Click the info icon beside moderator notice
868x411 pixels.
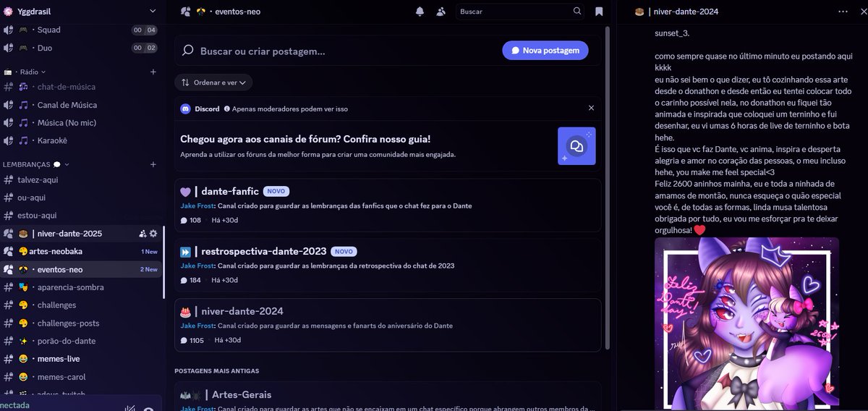tap(226, 109)
